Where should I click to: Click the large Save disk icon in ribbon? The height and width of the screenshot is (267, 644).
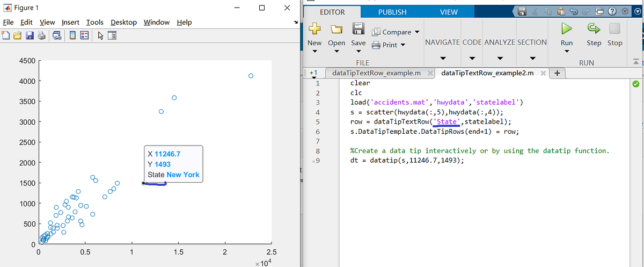point(358,29)
